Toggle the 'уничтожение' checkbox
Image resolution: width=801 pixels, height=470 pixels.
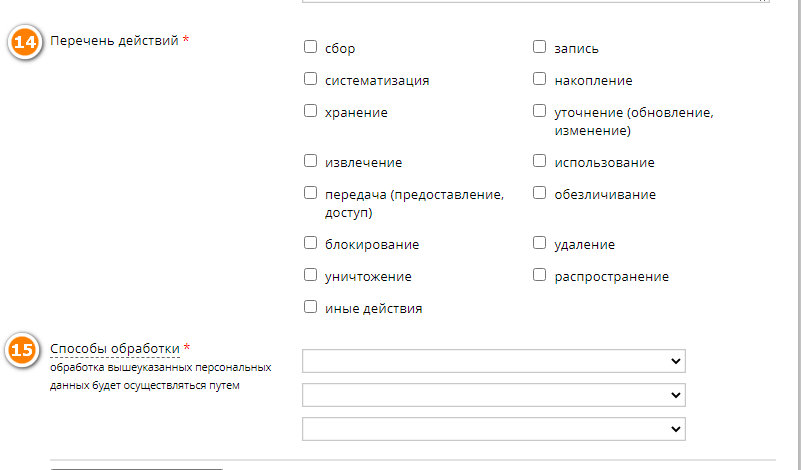(x=310, y=275)
